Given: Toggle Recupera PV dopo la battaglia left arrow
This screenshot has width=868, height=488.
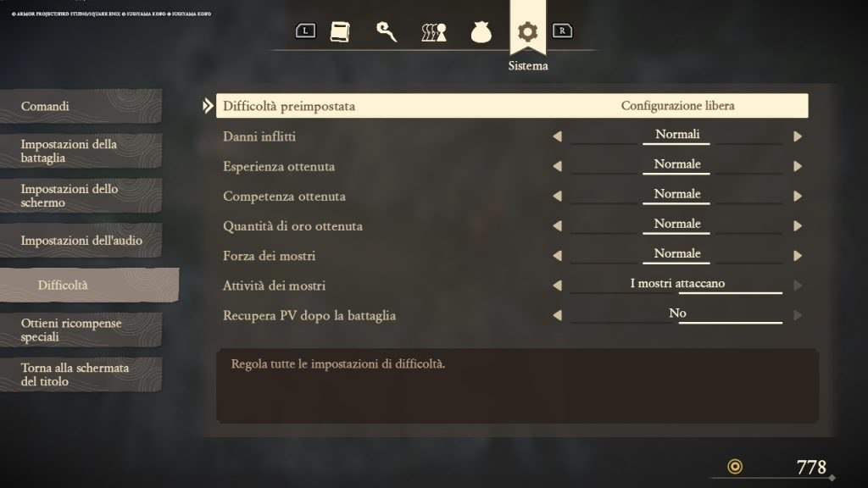Looking at the screenshot, I should point(558,315).
